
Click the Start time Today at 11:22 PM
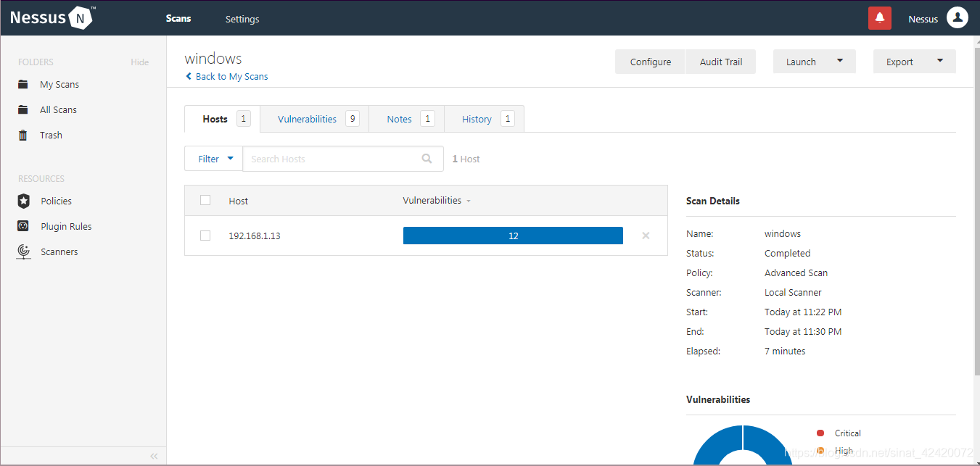click(803, 312)
